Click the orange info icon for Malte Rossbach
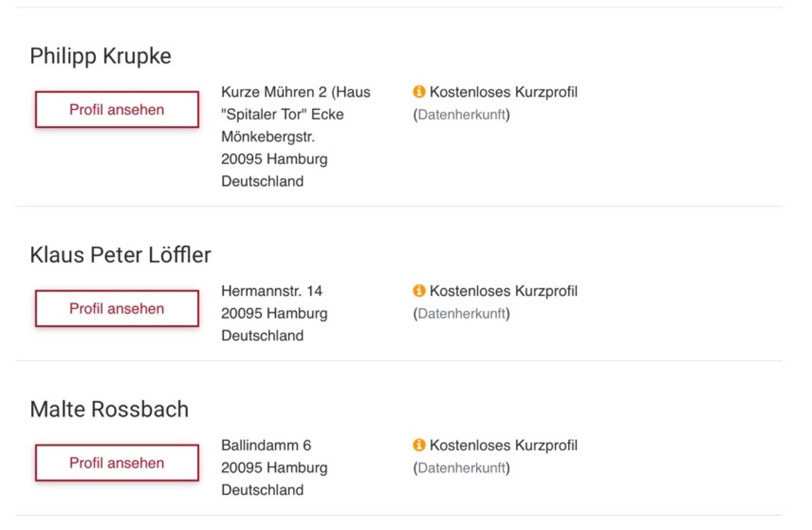This screenshot has height=530, width=812. pos(419,445)
